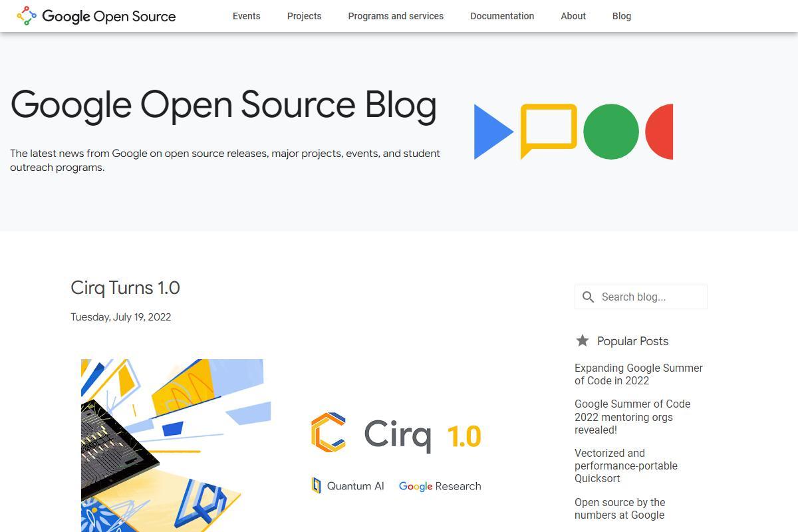Click the Cirq hexagon logo icon
This screenshot has height=532, width=798.
click(x=329, y=432)
